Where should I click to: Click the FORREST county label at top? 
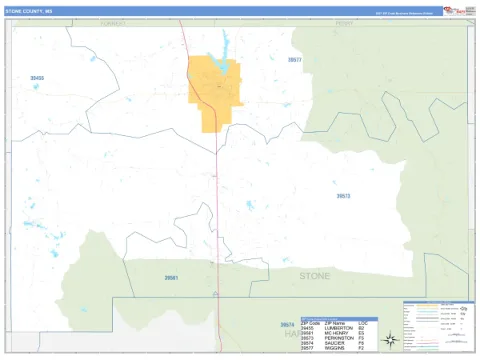(113, 24)
